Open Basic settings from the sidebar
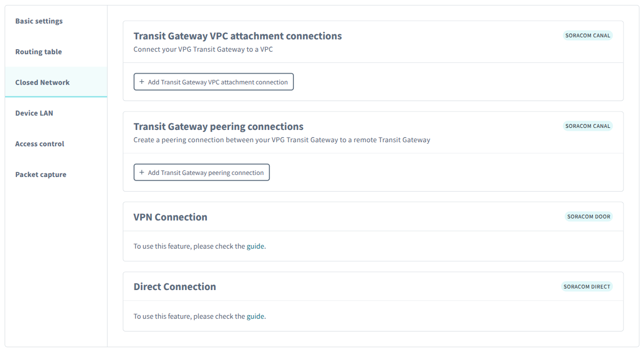The height and width of the screenshot is (354, 644). click(39, 21)
